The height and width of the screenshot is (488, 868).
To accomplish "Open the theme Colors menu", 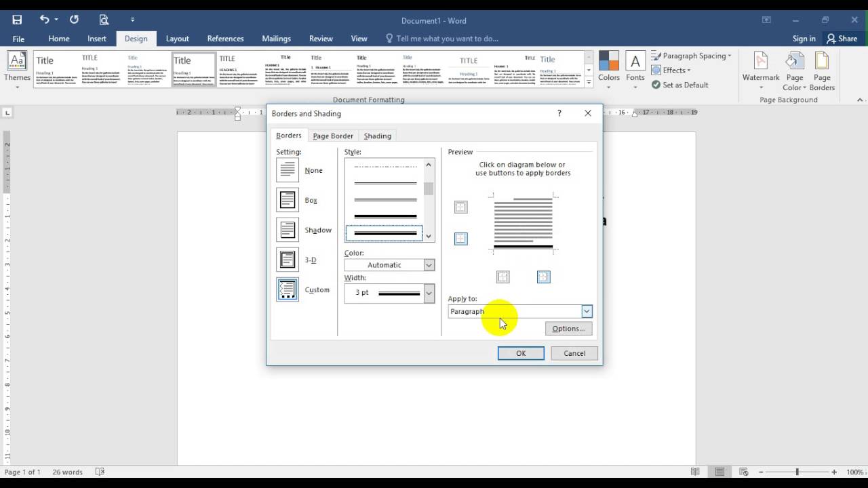I will [x=609, y=68].
